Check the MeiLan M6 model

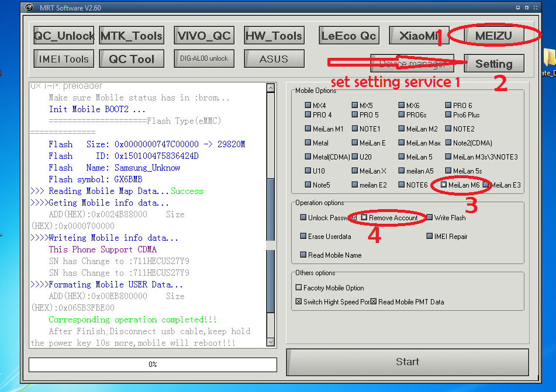[x=444, y=185]
